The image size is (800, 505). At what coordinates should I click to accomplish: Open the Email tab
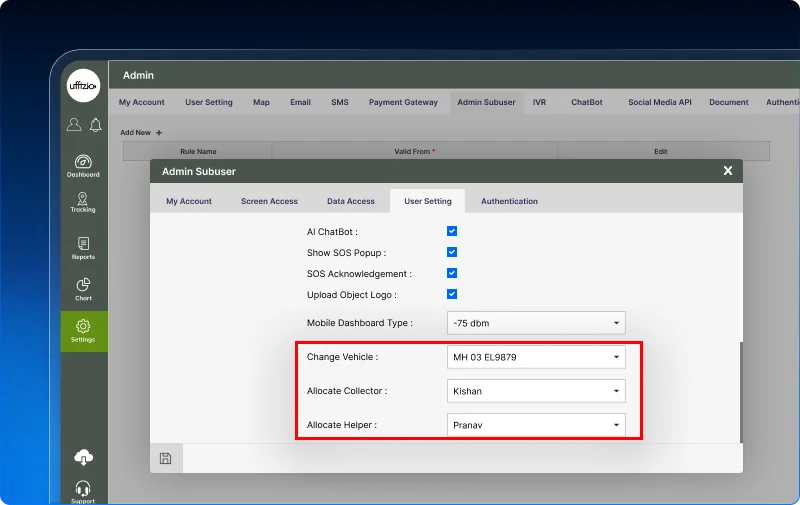[301, 102]
